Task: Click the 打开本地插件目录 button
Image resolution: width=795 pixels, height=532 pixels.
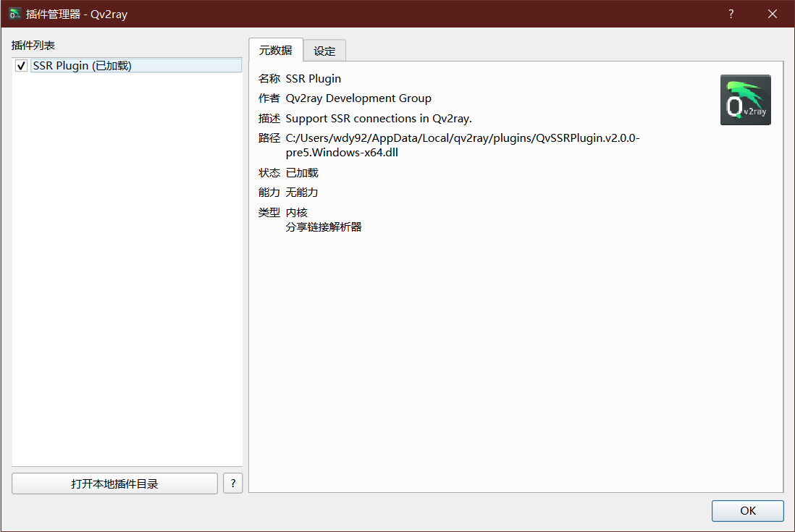Action: coord(114,484)
